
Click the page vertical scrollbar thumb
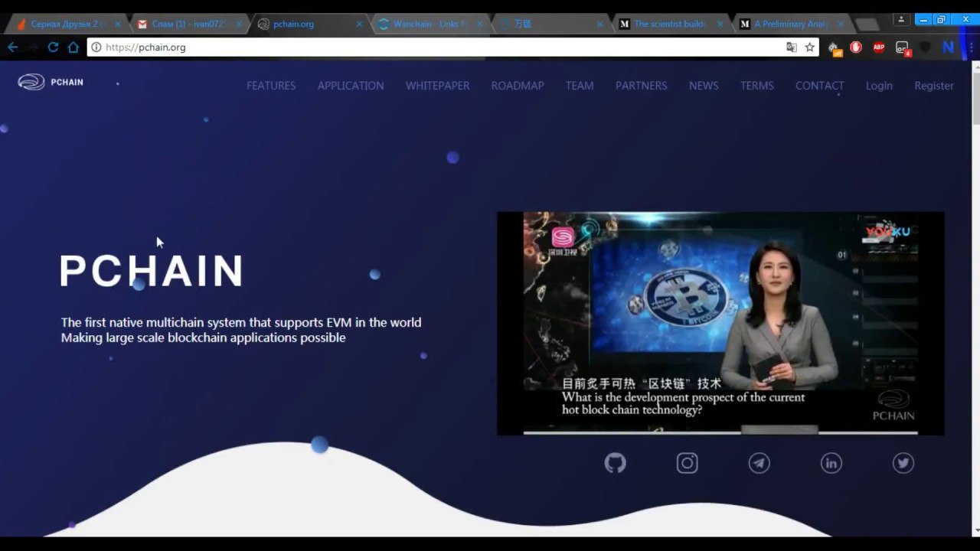click(x=975, y=98)
